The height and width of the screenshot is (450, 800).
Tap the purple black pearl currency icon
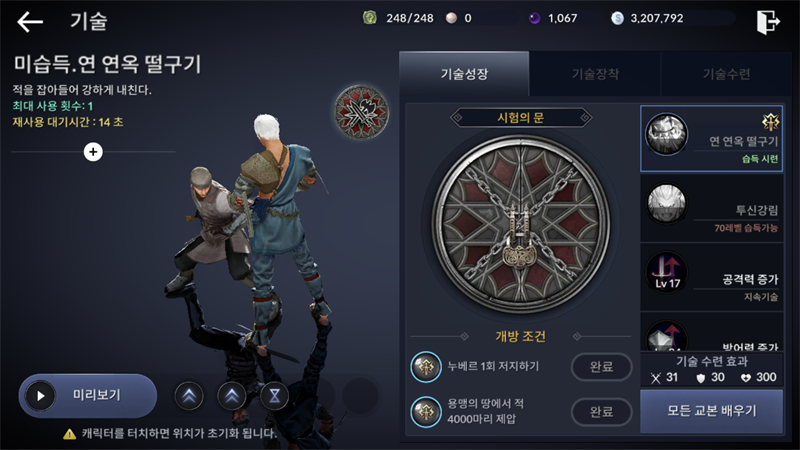[534, 18]
